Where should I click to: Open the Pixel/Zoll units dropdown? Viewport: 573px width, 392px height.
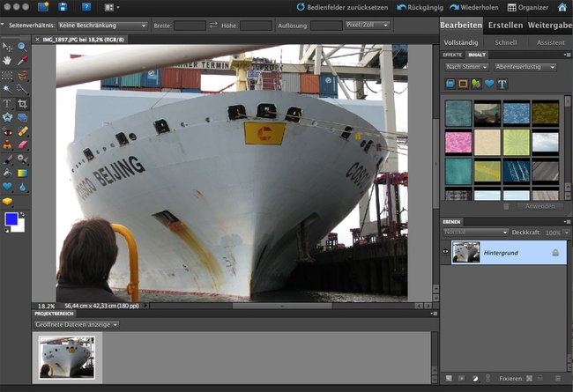pyautogui.click(x=368, y=26)
